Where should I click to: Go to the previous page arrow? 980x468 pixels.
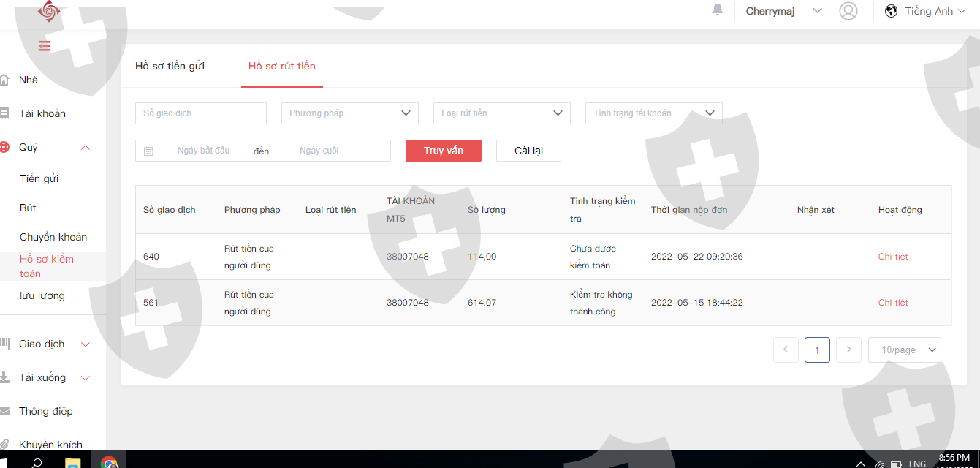[786, 350]
